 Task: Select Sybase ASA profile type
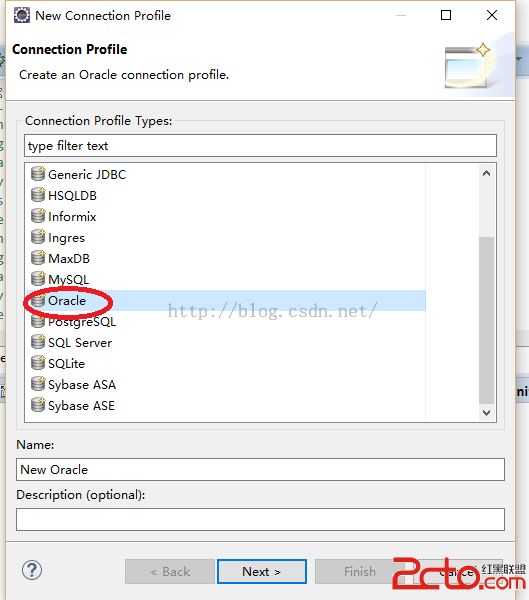click(x=82, y=385)
